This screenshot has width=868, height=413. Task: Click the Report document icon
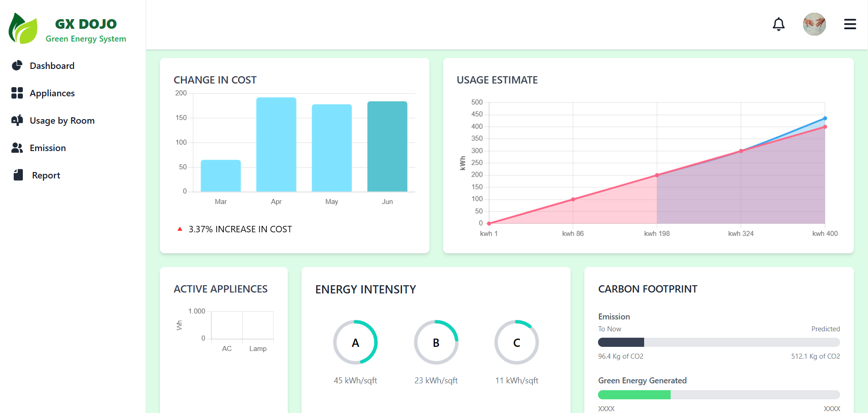click(x=18, y=175)
